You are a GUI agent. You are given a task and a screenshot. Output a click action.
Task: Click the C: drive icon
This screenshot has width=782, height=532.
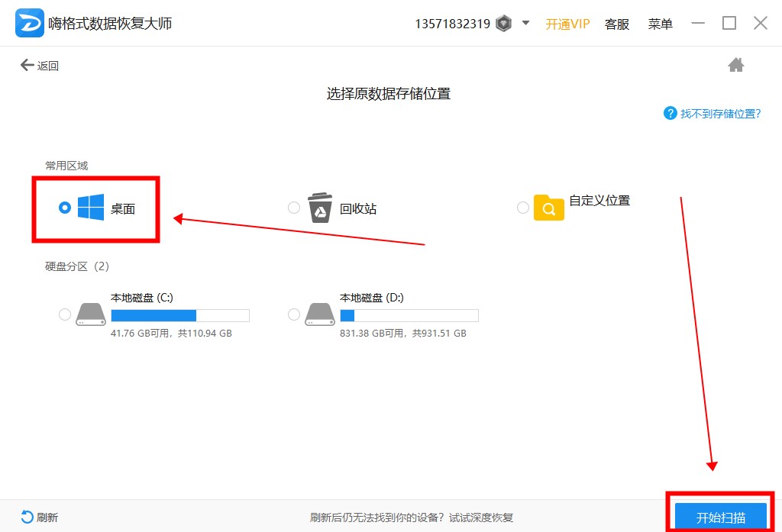click(91, 314)
